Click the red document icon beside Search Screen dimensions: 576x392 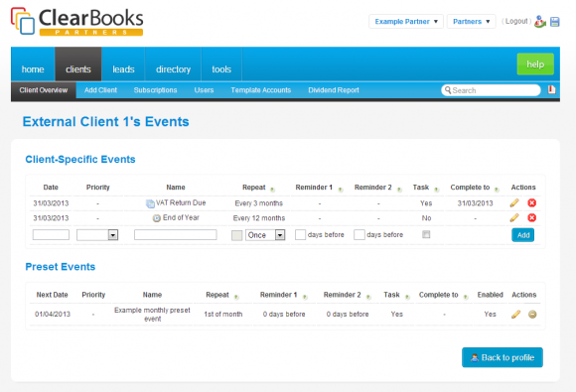551,89
